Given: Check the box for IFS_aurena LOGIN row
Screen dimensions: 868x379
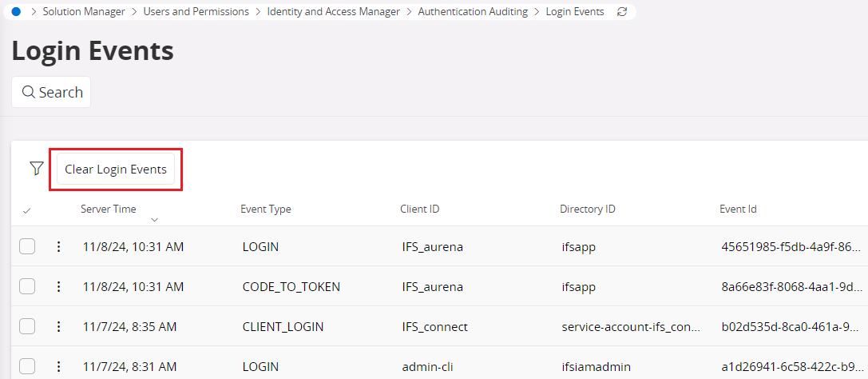Looking at the screenshot, I should pyautogui.click(x=27, y=247).
